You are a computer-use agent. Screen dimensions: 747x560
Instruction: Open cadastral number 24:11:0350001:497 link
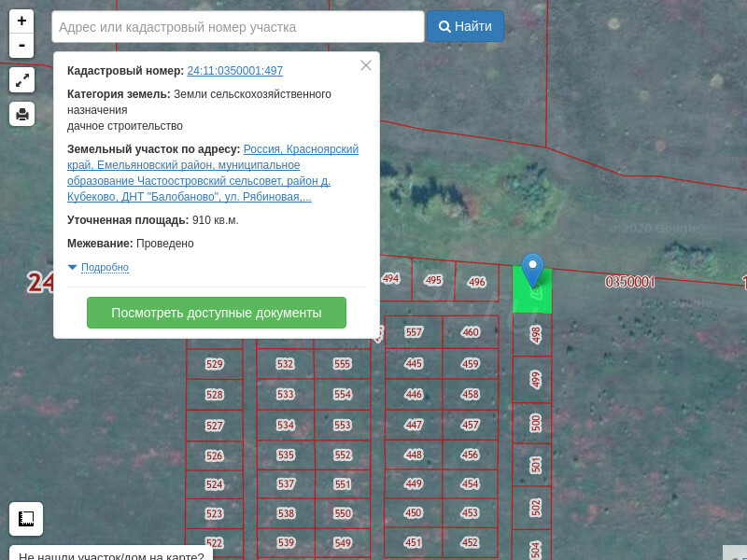tap(234, 71)
